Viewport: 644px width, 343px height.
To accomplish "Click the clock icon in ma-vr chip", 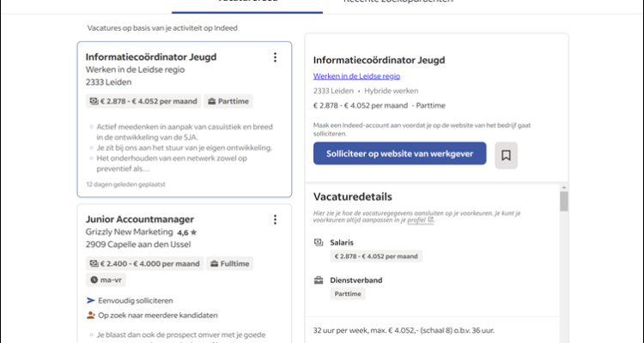I will pyautogui.click(x=94, y=280).
